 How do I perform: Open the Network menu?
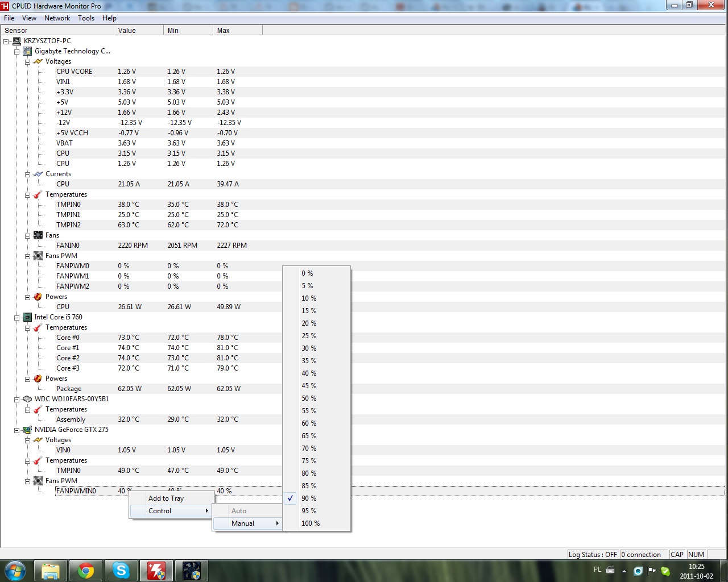[57, 18]
